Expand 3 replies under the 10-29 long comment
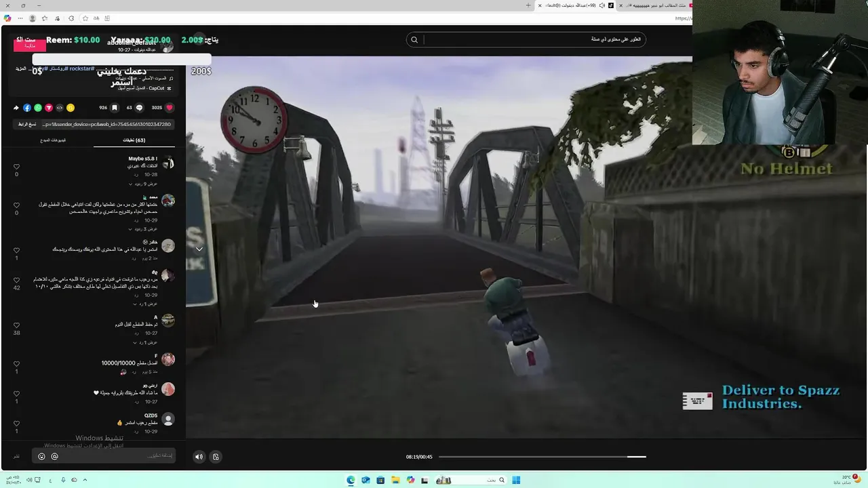Screen dimensions: 868x488 143,229
